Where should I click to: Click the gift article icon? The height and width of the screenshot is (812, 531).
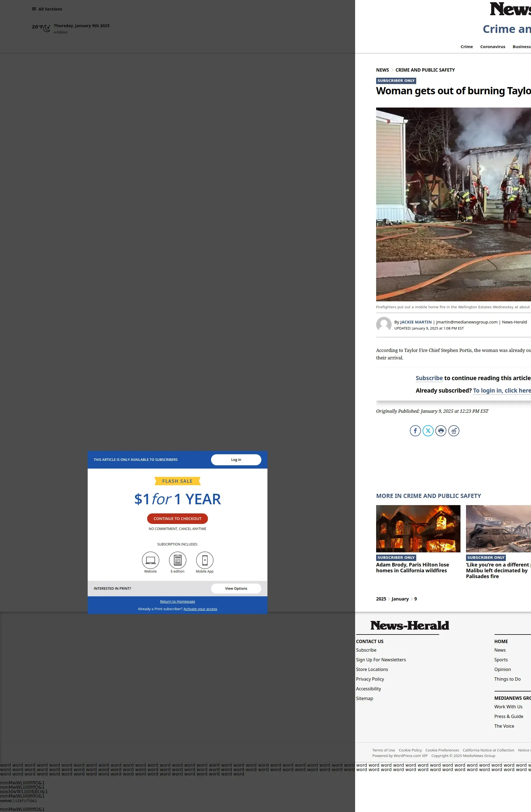(454, 430)
